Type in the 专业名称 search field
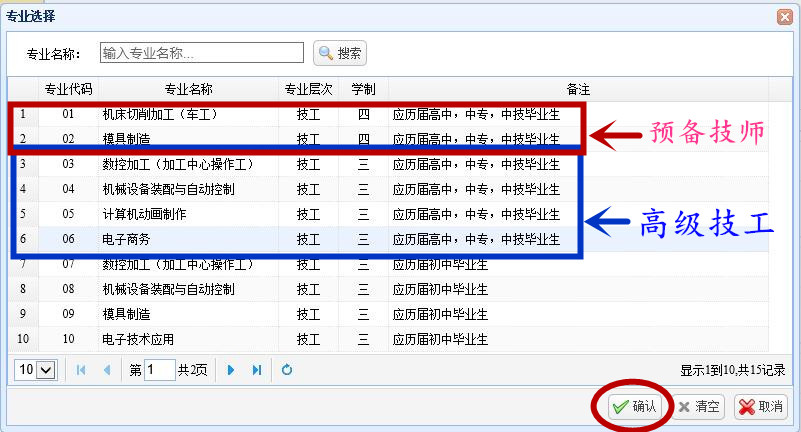Image resolution: width=801 pixels, height=432 pixels. tap(201, 53)
